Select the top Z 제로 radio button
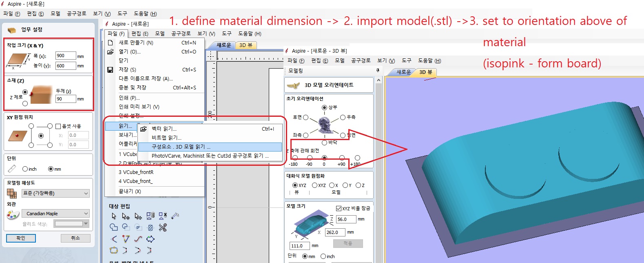 25,92
